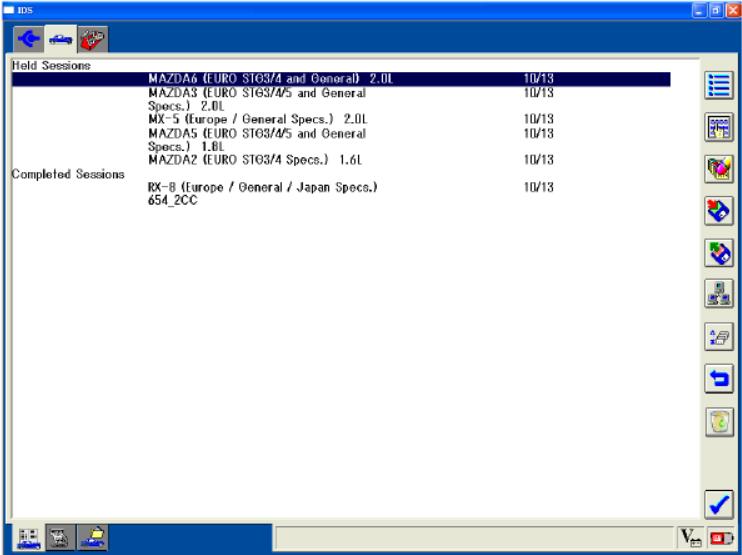Click the 10/13 date of the MAZDA2 row
742x555 pixels.
click(539, 160)
